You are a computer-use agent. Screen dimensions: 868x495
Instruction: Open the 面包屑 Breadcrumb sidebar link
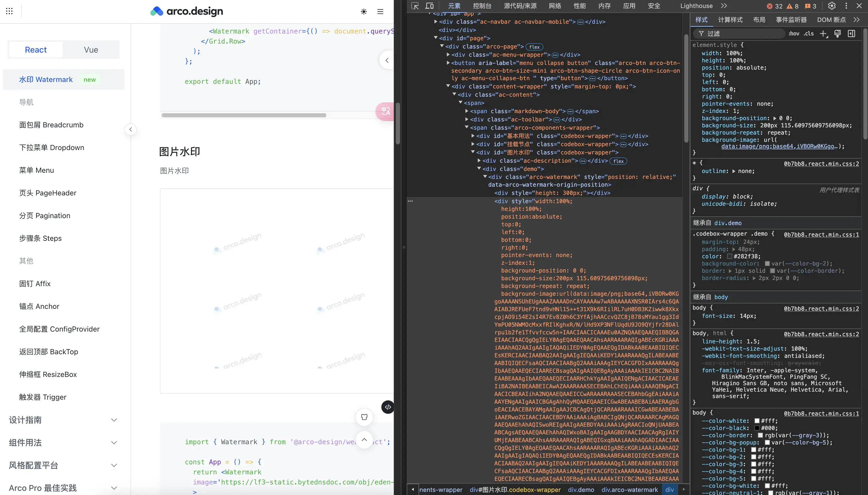tap(51, 125)
